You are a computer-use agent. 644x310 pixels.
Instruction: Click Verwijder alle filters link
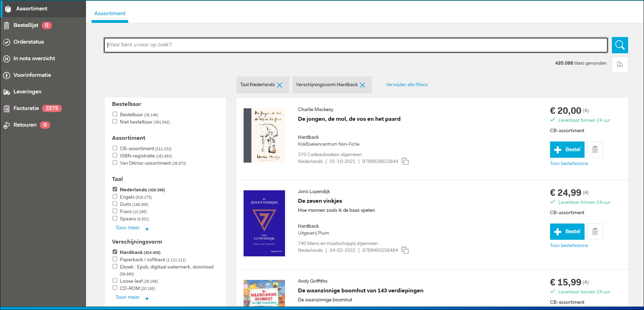click(x=407, y=85)
